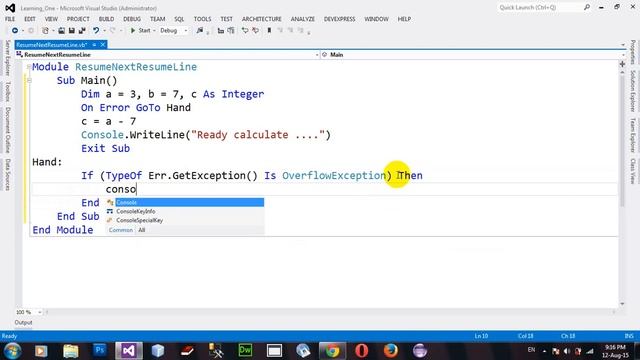Viewport: 640px width, 360px height.
Task: Open the Class View side tab
Action: tap(633, 171)
